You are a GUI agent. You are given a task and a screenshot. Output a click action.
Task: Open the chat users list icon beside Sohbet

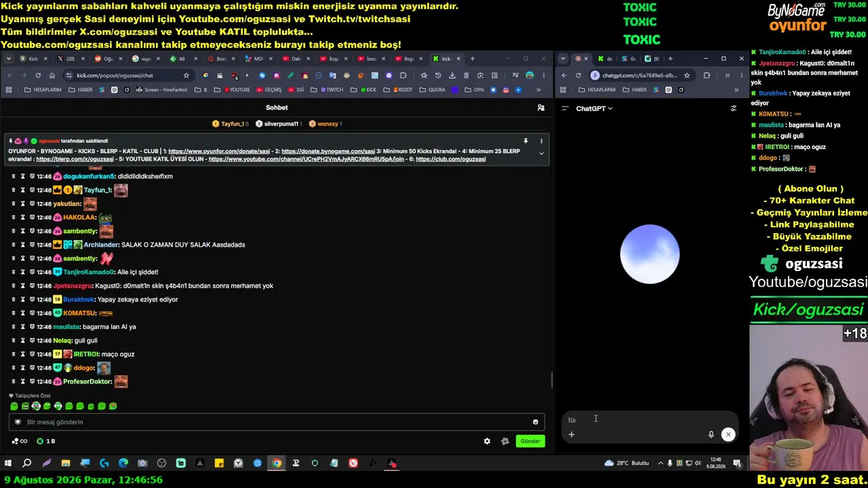[x=540, y=108]
